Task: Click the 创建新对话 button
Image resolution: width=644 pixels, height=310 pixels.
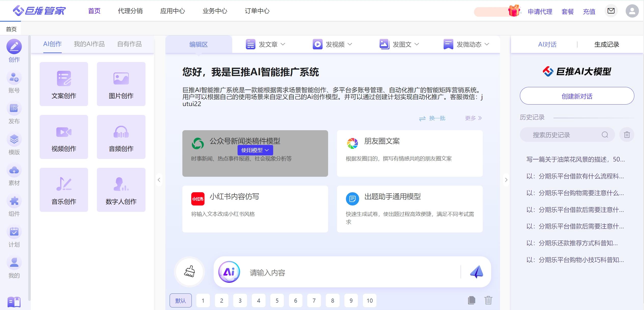Action: pos(576,96)
